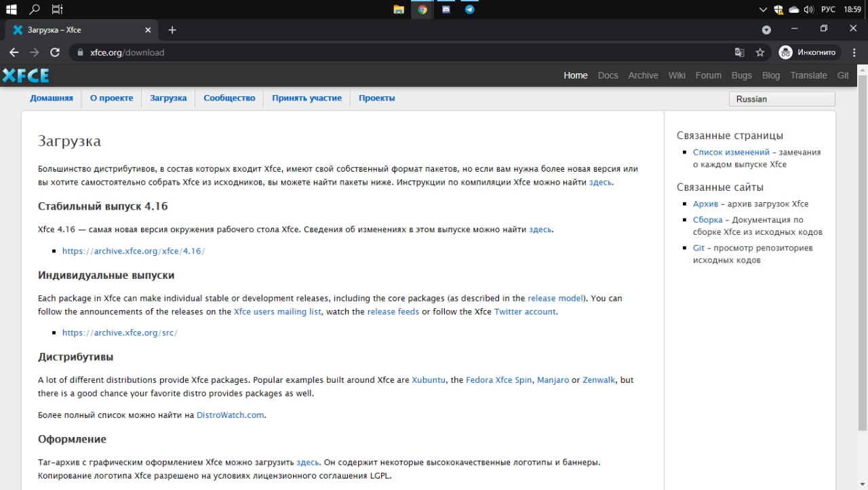
Task: Select Home in the top navigation
Action: click(576, 75)
